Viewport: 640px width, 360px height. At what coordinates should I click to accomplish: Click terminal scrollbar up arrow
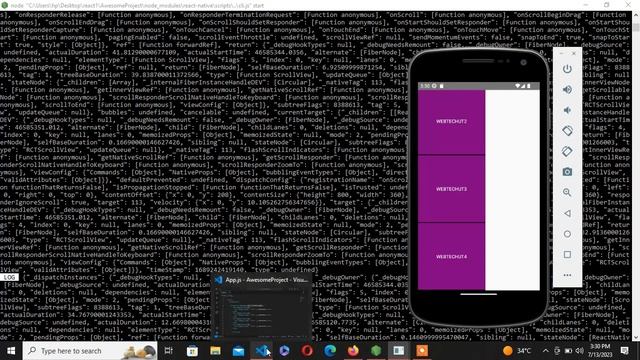[x=636, y=15]
